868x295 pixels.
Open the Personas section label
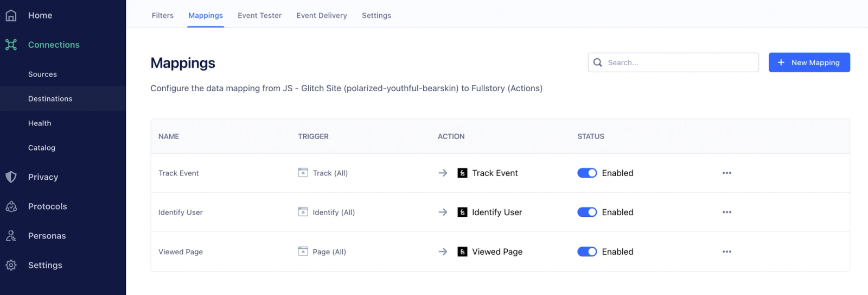tap(47, 236)
